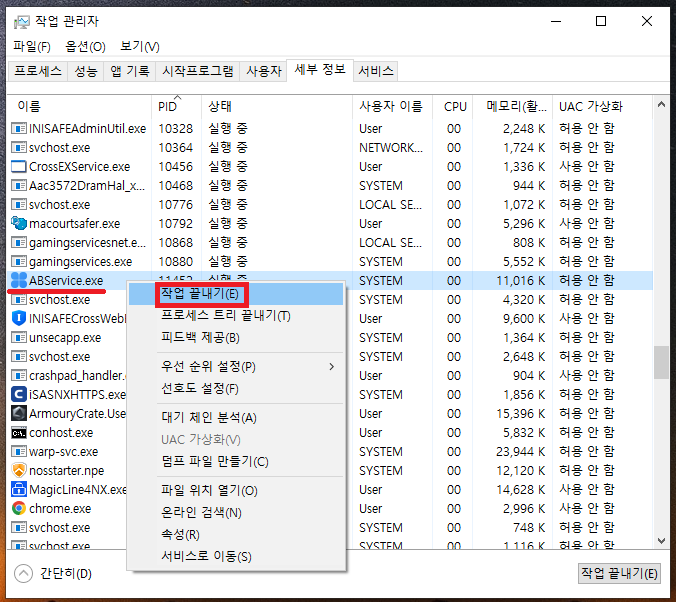Expand the 우선 순위 설정 submenu arrow

332,367
